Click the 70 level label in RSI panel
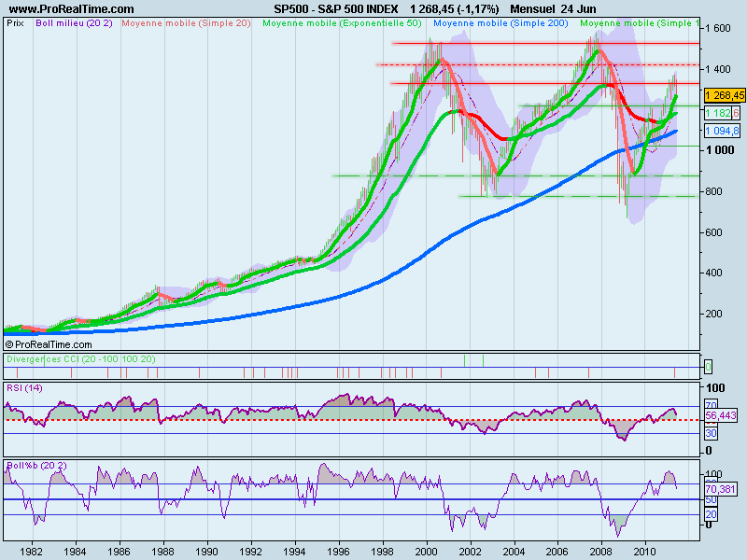747x560 pixels. point(711,405)
